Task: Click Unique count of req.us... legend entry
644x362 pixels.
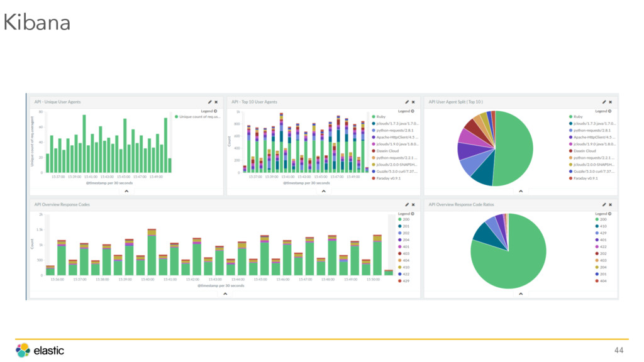Action: tap(197, 117)
